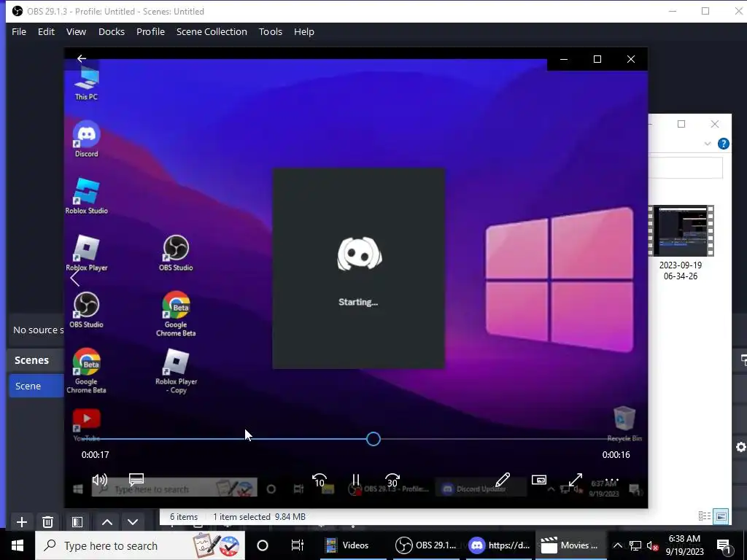The width and height of the screenshot is (747, 560).
Task: Switch to OBS 29.1 taskbar button
Action: pyautogui.click(x=426, y=545)
